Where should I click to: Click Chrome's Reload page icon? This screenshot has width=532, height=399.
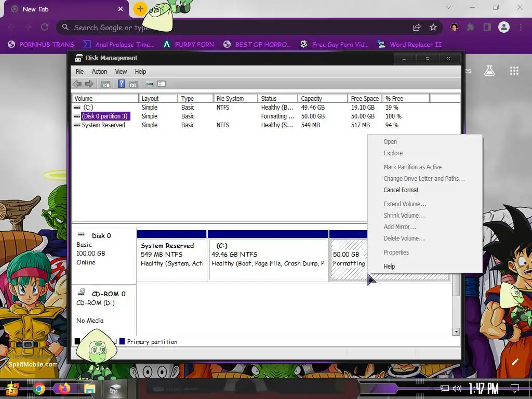(45, 27)
